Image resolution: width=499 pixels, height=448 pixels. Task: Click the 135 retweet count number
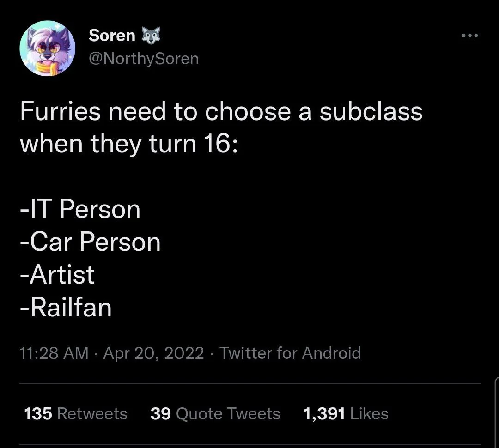click(37, 413)
